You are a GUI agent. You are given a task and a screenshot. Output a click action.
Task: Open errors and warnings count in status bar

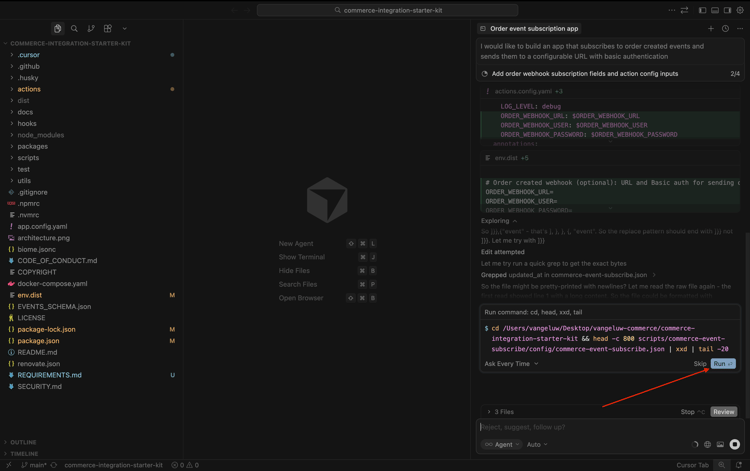pyautogui.click(x=185, y=465)
